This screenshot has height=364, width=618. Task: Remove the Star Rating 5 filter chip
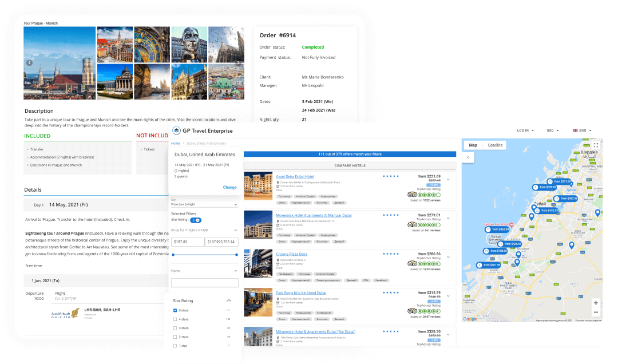pyautogui.click(x=196, y=220)
